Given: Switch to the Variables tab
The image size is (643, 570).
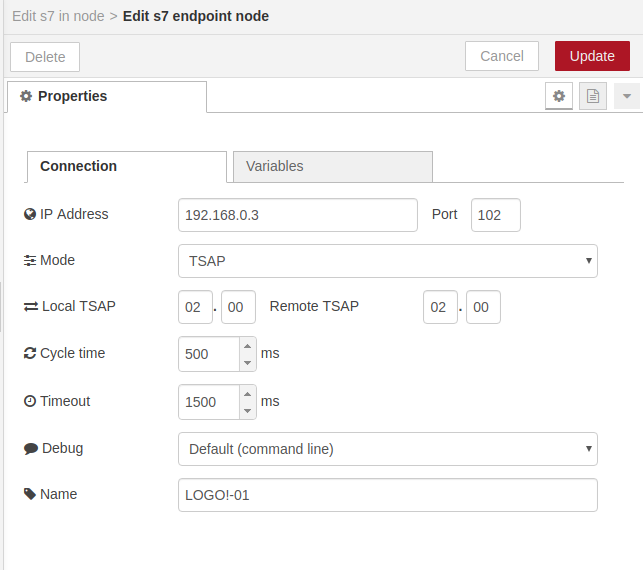Looking at the screenshot, I should click(x=333, y=166).
